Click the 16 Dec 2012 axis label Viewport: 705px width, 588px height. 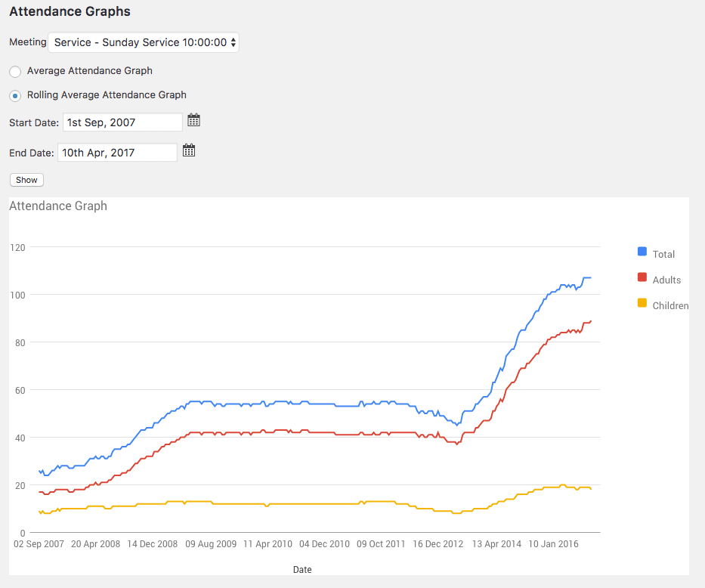click(x=438, y=543)
